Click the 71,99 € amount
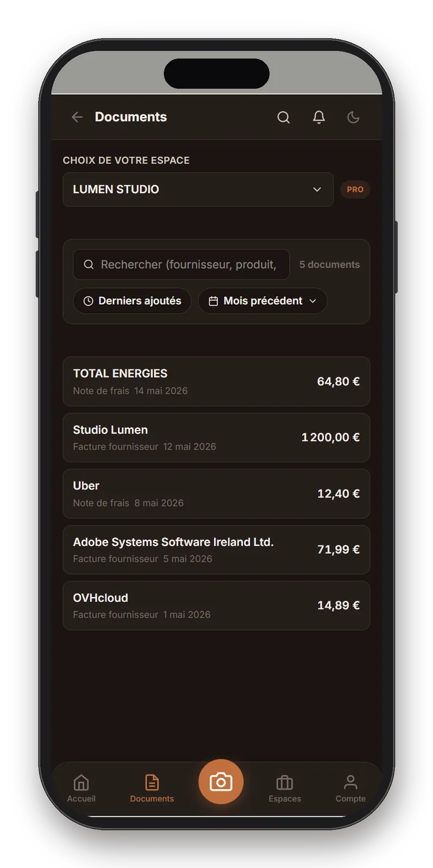Image resolution: width=433 pixels, height=868 pixels. [338, 550]
